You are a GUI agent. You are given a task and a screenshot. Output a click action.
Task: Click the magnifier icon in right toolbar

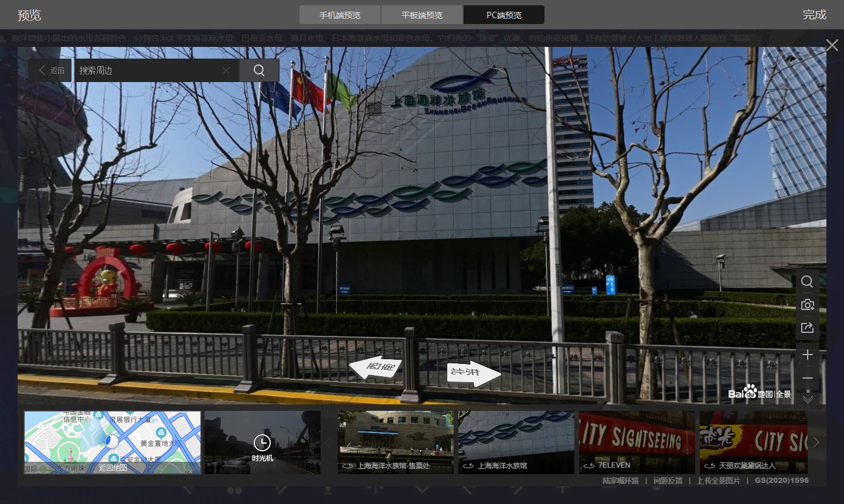tap(807, 282)
